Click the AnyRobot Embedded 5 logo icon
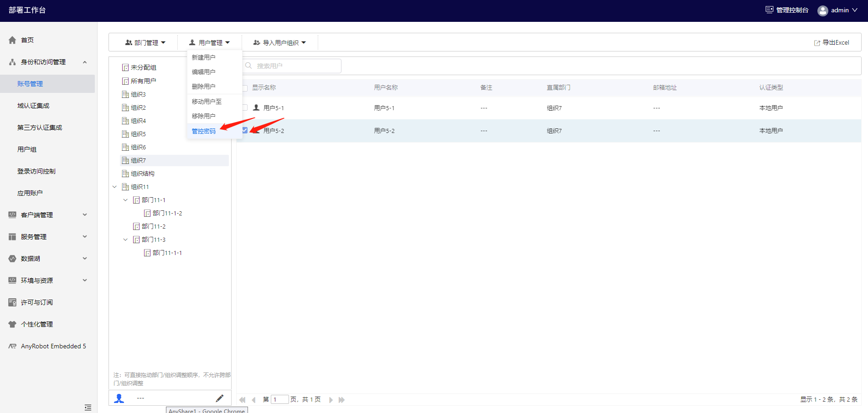Image resolution: width=868 pixels, height=413 pixels. [x=12, y=346]
